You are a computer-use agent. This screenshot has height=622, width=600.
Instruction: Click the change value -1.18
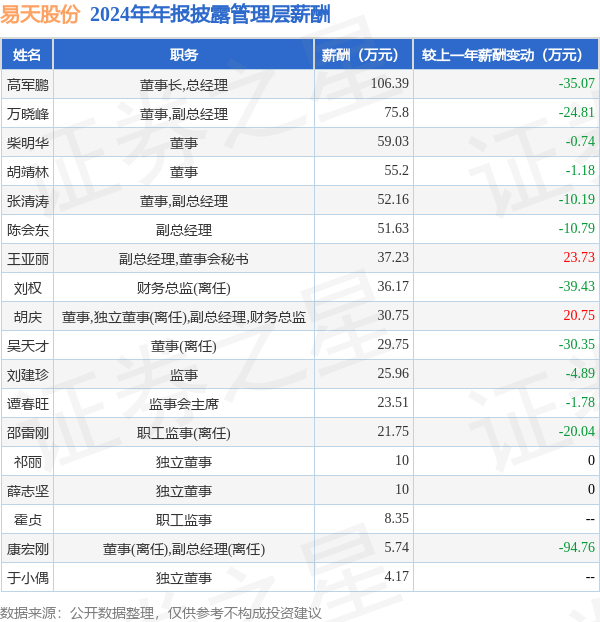(x=580, y=170)
